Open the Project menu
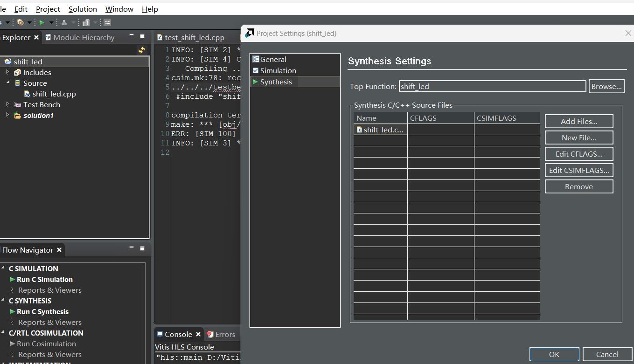Screen dimensions: 634x364 (x=48, y=9)
